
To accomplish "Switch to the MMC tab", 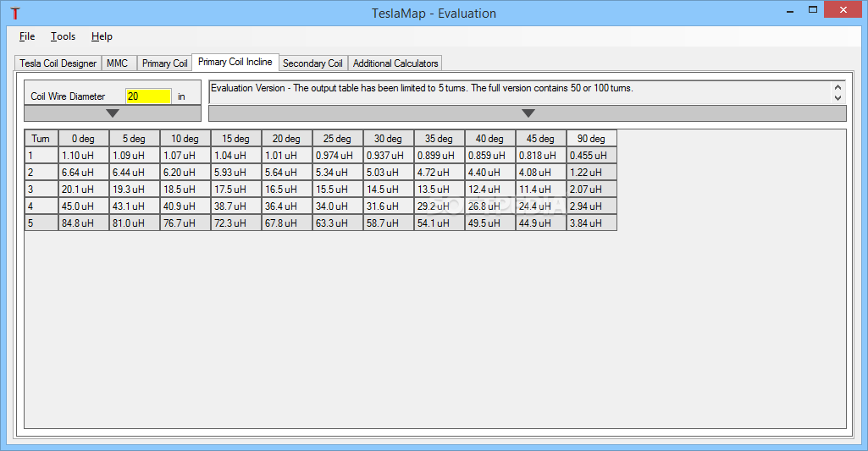I will pos(118,63).
